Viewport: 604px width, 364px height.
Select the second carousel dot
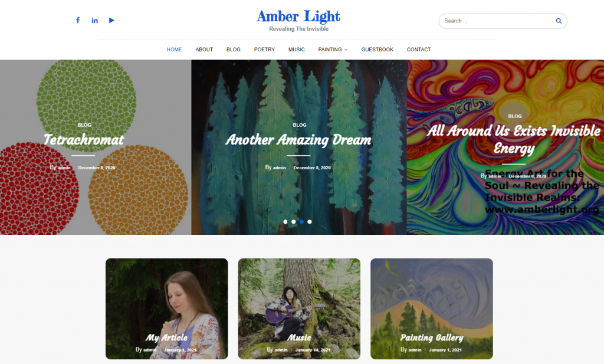pyautogui.click(x=294, y=221)
